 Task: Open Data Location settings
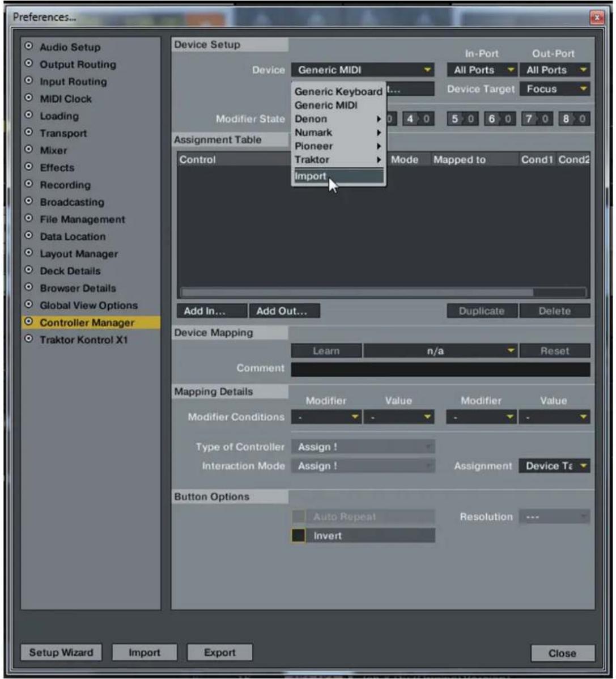click(x=73, y=236)
